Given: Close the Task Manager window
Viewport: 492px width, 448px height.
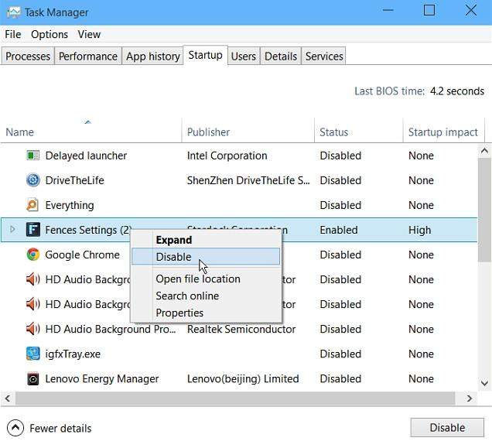Looking at the screenshot, I should click(x=470, y=10).
